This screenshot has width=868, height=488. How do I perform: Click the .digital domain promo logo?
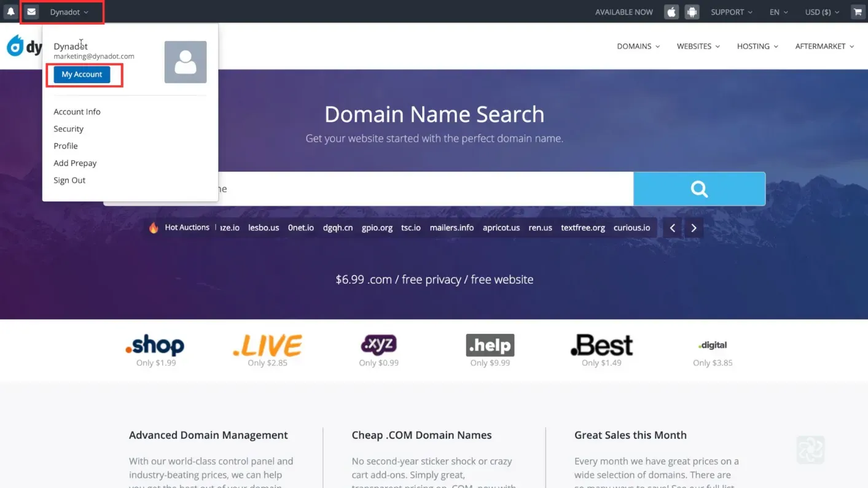click(713, 345)
